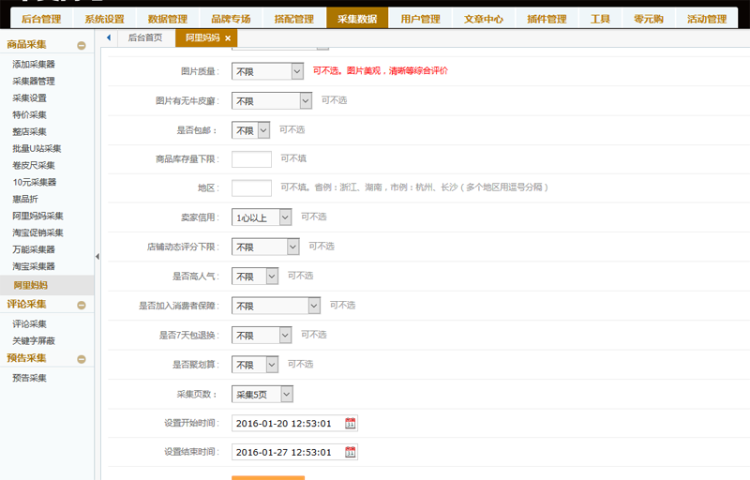Click 10元采集器 in the sidebar
Viewport: 750px width, 480px height.
point(34,182)
